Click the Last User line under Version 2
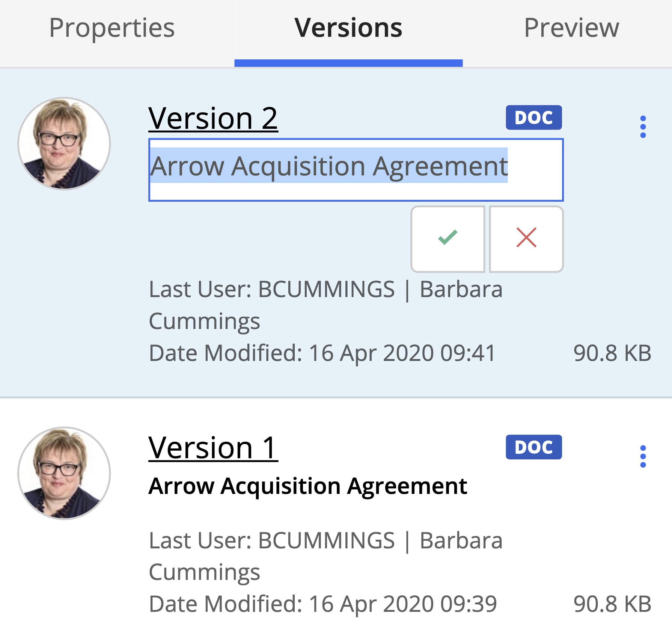 (325, 290)
